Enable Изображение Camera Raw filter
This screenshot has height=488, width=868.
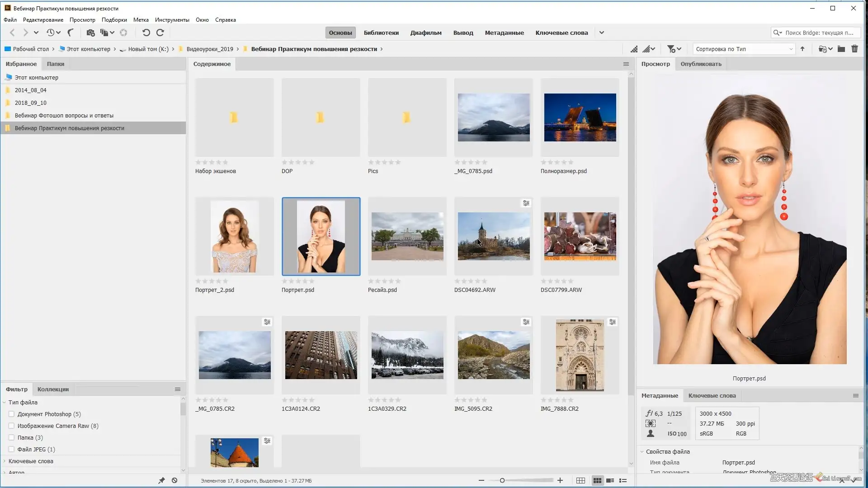click(12, 426)
